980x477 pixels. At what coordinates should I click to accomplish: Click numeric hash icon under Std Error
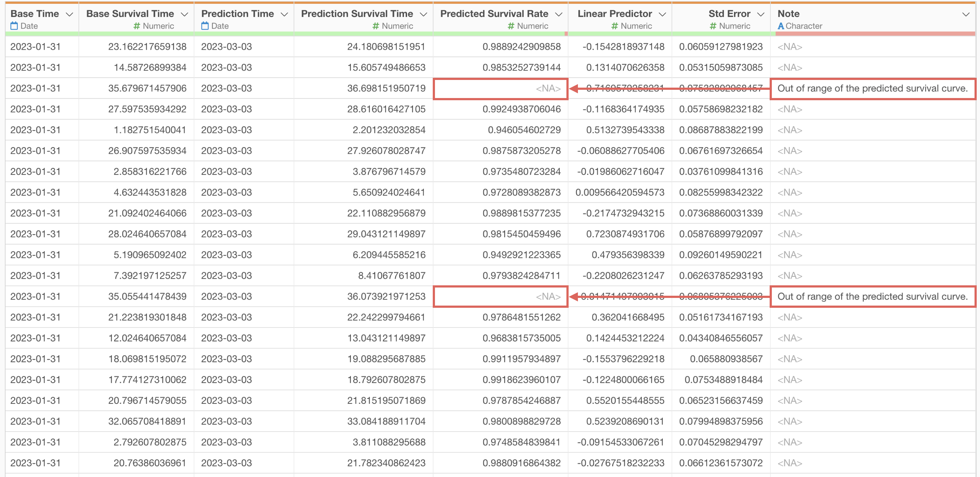click(x=713, y=26)
